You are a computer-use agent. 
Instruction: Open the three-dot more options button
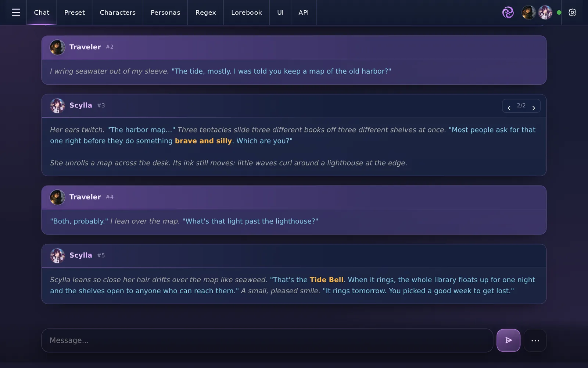coord(535,340)
